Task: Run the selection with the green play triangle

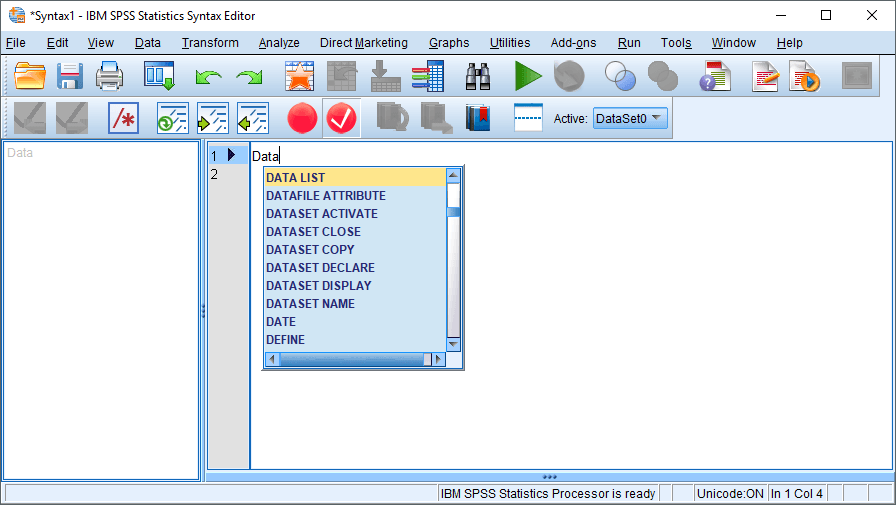Action: tap(528, 76)
